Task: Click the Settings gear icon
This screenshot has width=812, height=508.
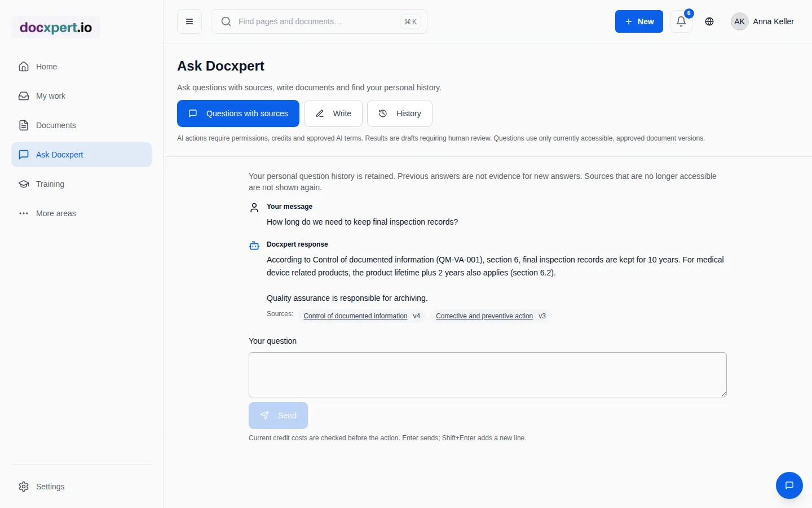Action: [x=24, y=487]
